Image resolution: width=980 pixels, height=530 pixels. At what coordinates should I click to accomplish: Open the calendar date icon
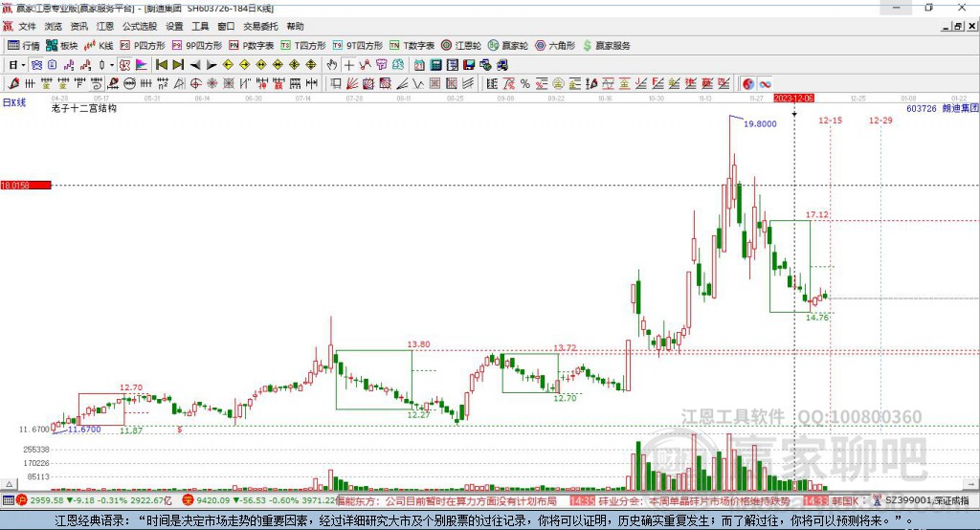419,65
